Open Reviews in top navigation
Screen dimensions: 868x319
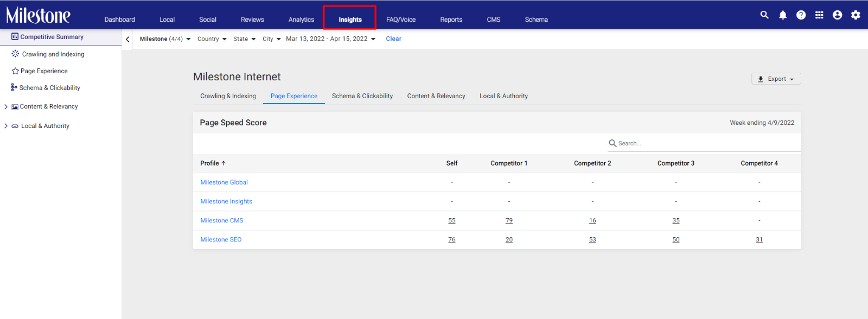[252, 20]
